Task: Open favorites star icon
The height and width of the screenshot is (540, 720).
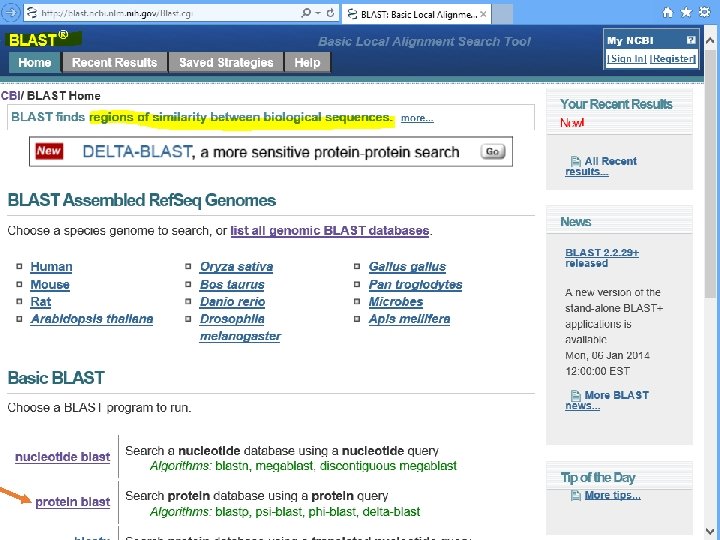Action: 686,12
